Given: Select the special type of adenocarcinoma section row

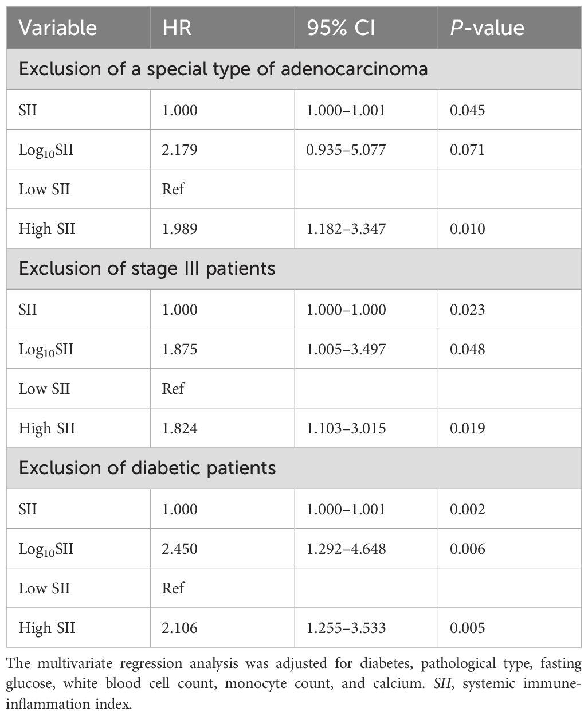Looking at the screenshot, I should tap(223, 69).
